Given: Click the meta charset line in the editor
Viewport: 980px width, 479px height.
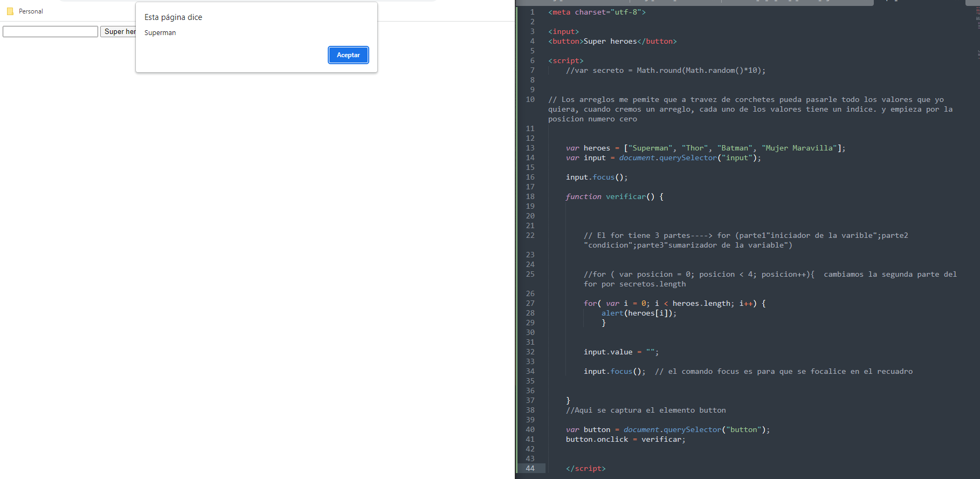Looking at the screenshot, I should pos(597,12).
